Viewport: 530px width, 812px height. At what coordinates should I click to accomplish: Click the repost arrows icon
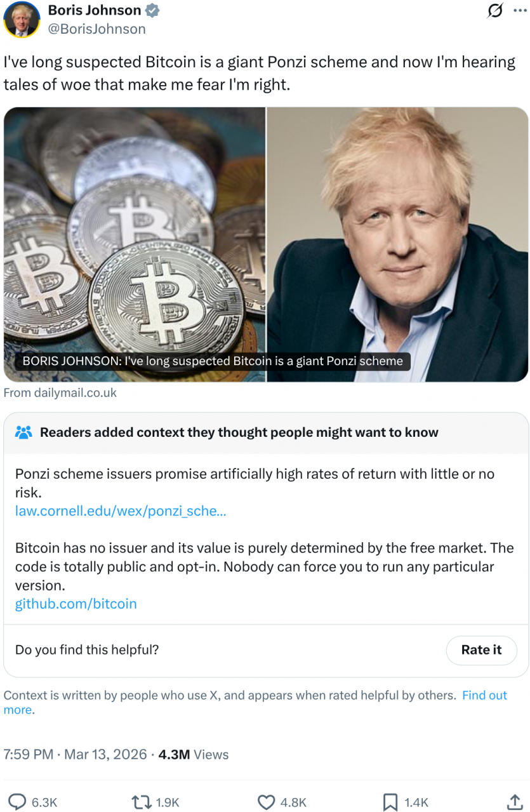pyautogui.click(x=140, y=802)
